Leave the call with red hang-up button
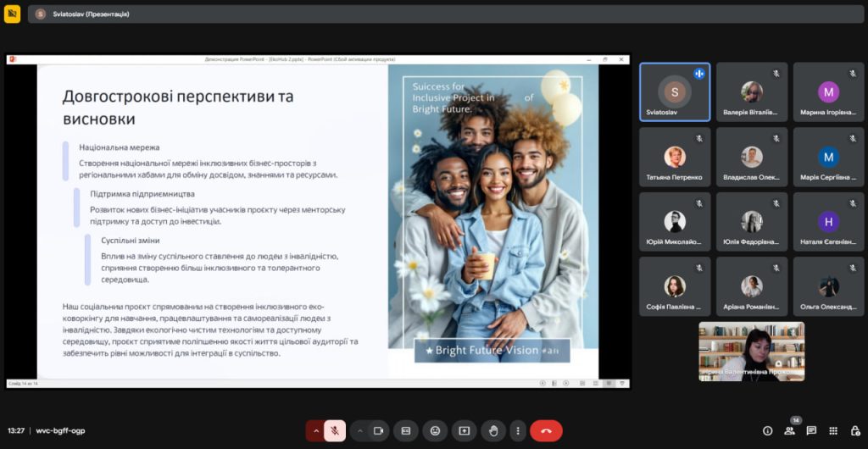The image size is (868, 449). (x=546, y=430)
